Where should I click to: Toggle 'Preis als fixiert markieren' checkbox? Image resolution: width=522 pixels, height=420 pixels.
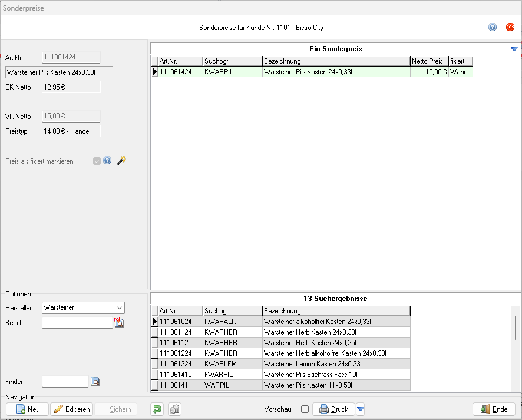(97, 161)
